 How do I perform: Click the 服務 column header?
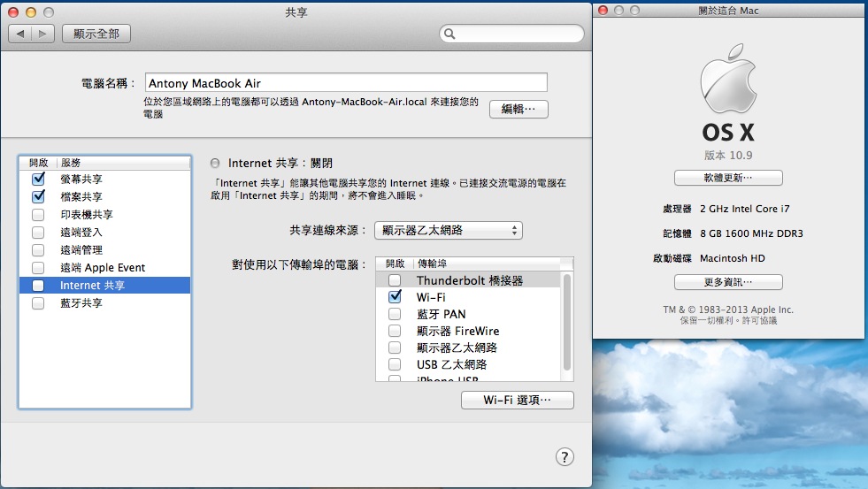click(x=123, y=163)
